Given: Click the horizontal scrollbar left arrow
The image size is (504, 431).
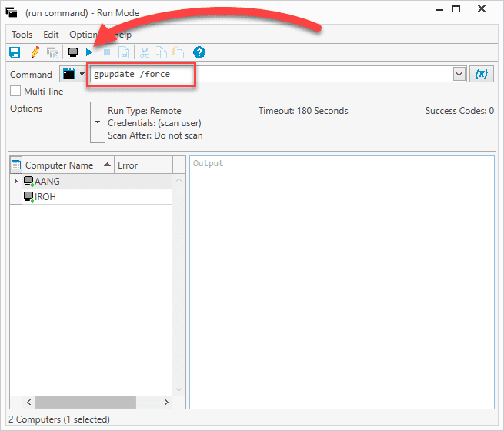Looking at the screenshot, I should coord(29,402).
